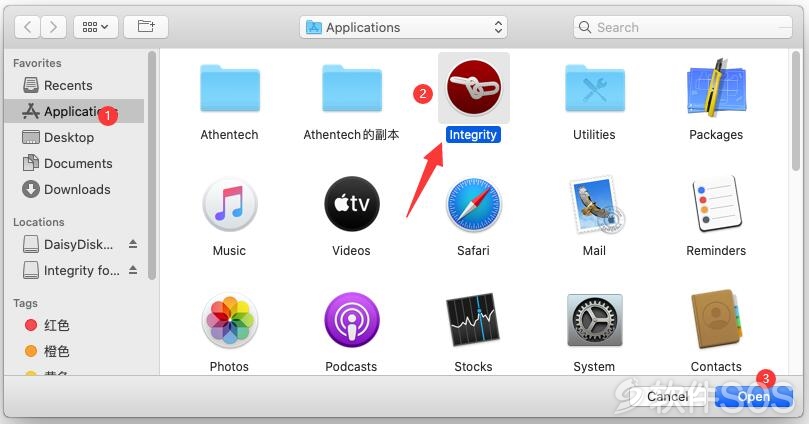Click the Search field

pyautogui.click(x=683, y=27)
